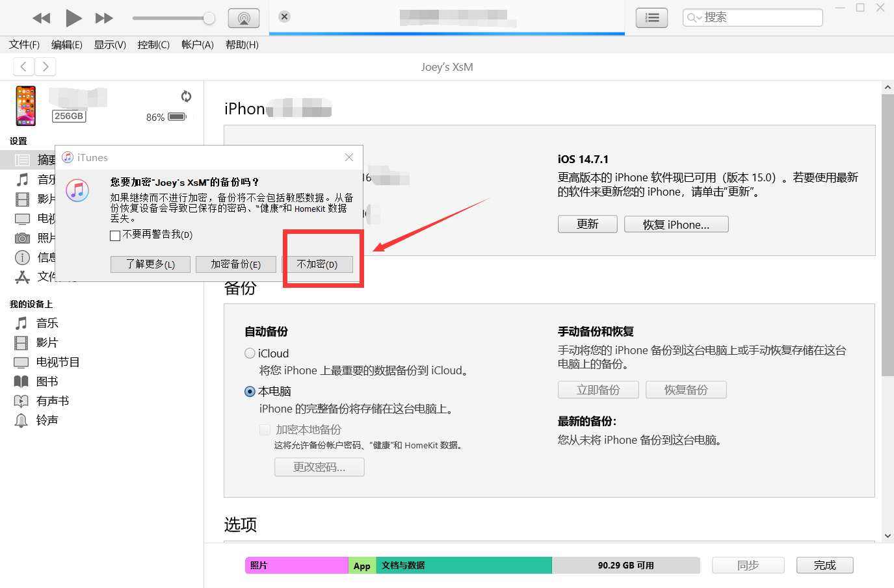The height and width of the screenshot is (588, 894).
Task: Adjust the volume slider knob
Action: (x=209, y=18)
